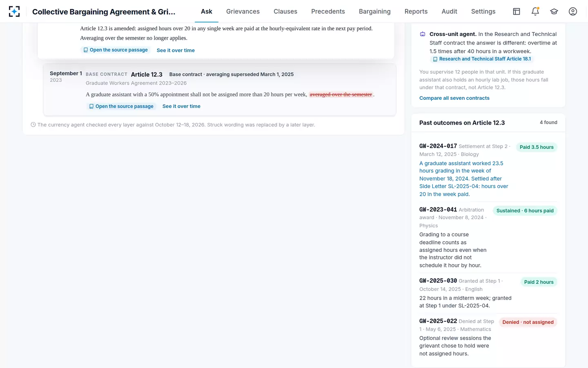
Task: Select grievance ID GW-2025-022
Action: point(438,321)
